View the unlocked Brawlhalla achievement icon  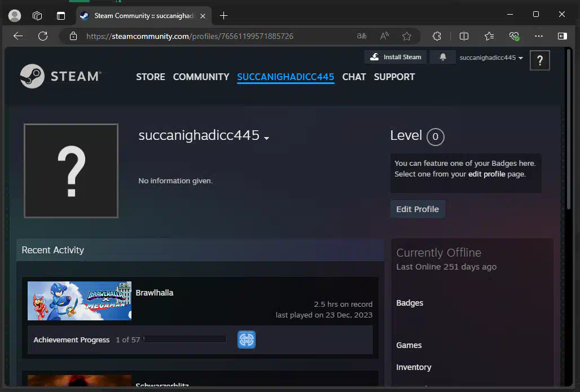[x=247, y=340]
